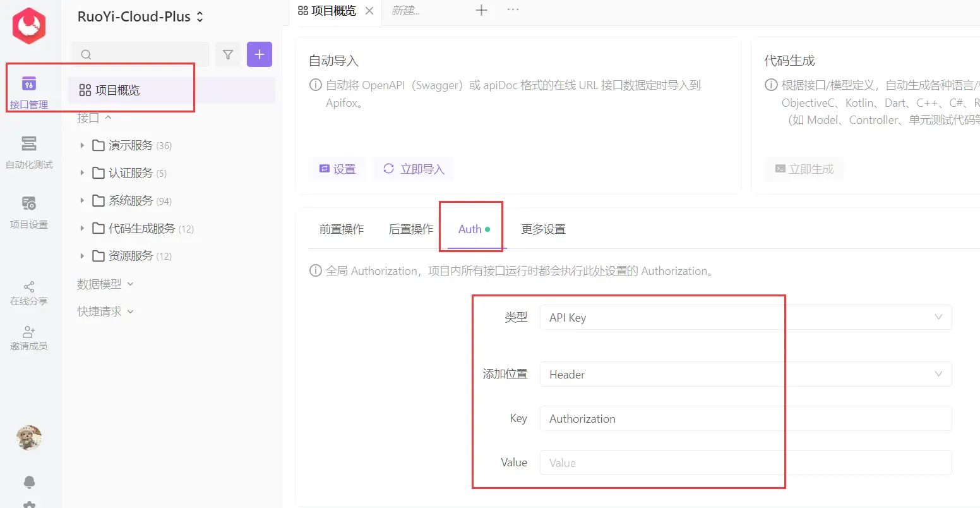Click the 演示服务 folder icon
Screen dimensions: 980x508
coord(99,145)
